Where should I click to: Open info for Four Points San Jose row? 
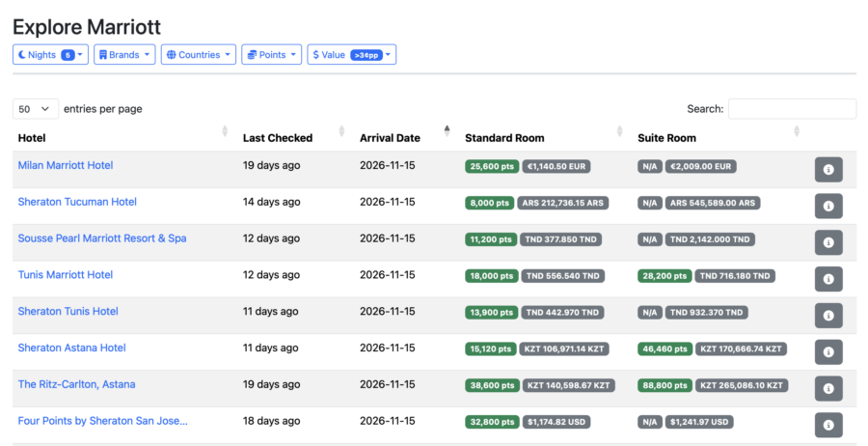click(x=828, y=426)
